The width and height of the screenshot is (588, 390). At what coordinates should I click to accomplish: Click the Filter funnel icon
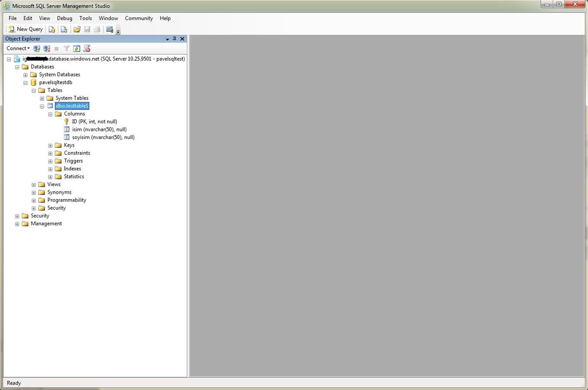(67, 48)
